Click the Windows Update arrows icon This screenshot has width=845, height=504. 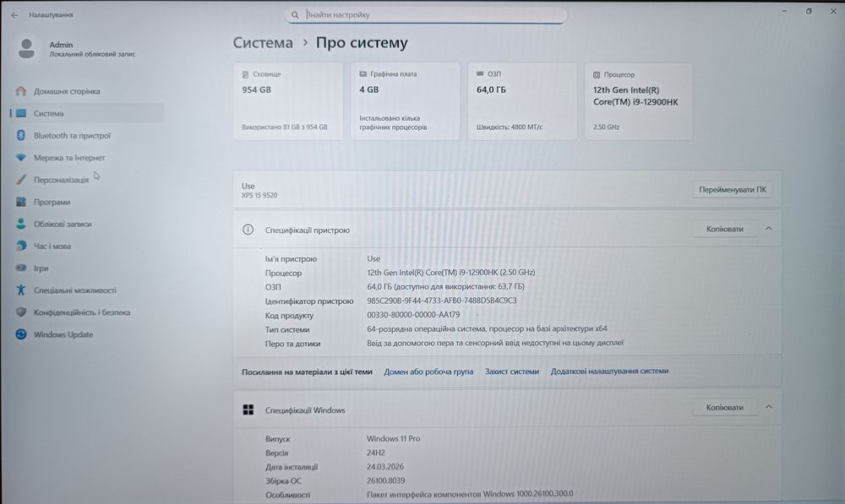(21, 333)
